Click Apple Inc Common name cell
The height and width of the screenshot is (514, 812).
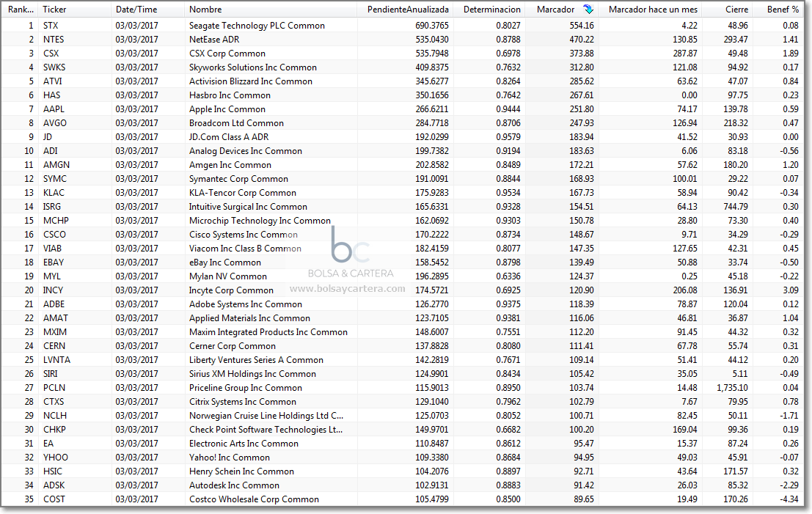click(227, 109)
